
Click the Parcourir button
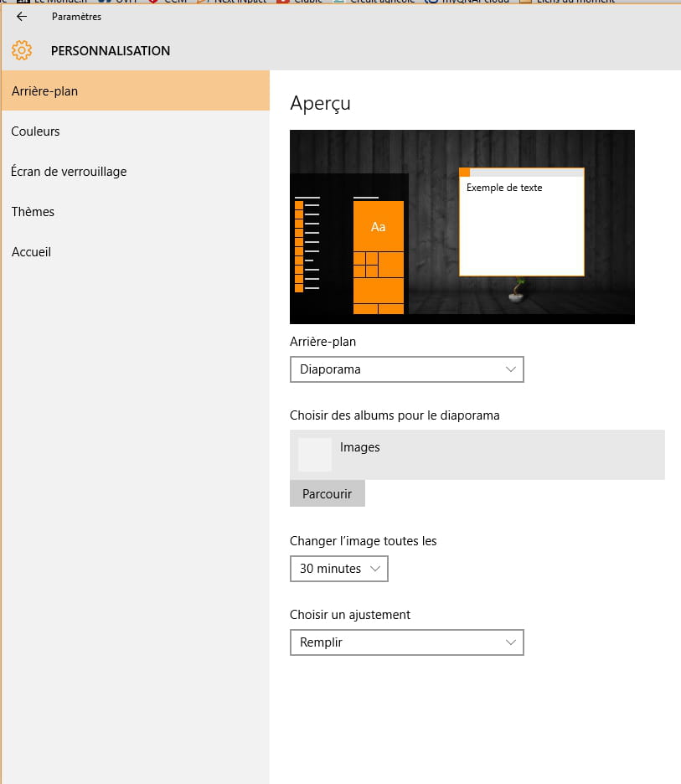tap(327, 493)
